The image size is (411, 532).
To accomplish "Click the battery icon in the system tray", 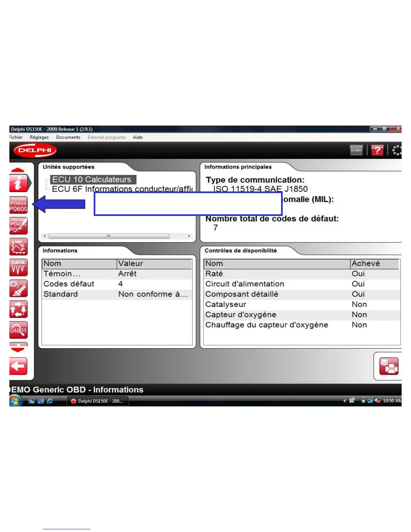I will coord(363,400).
